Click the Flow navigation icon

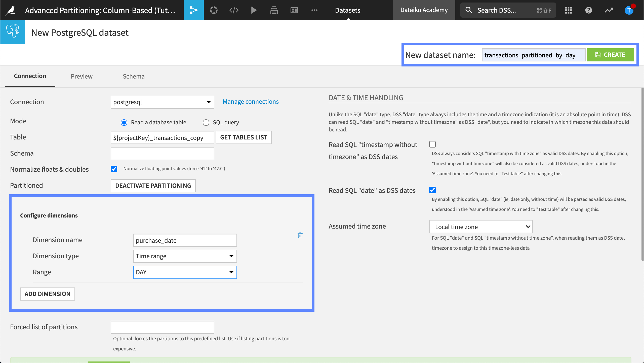[x=193, y=10]
